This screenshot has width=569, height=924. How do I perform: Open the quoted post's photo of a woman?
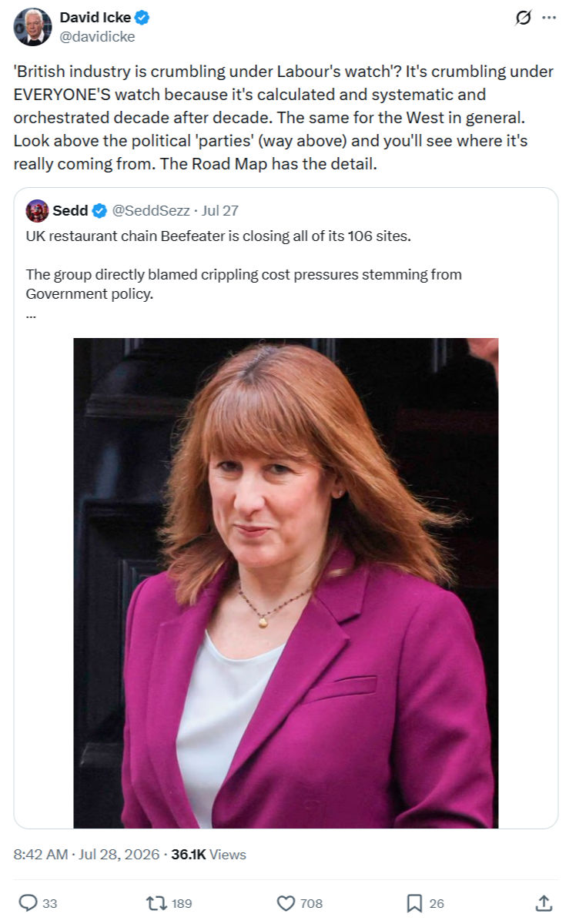pos(286,583)
